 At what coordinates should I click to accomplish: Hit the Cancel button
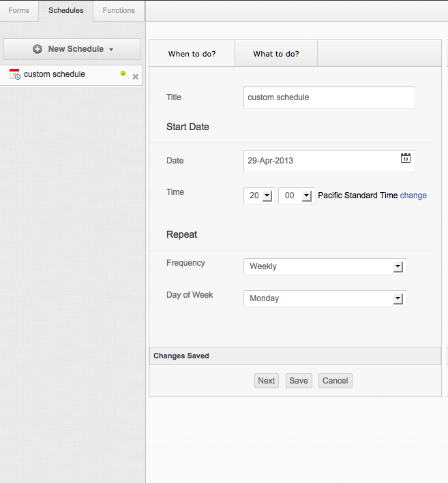click(335, 381)
